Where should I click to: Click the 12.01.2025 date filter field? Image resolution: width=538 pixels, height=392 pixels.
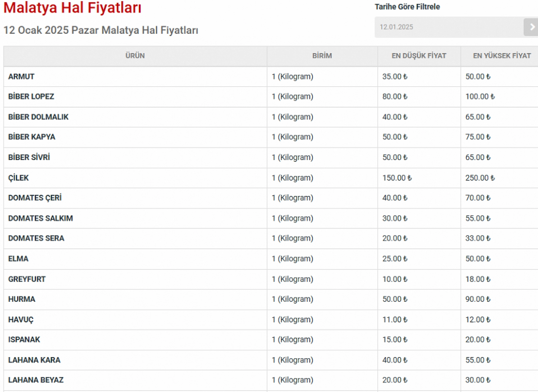point(448,27)
